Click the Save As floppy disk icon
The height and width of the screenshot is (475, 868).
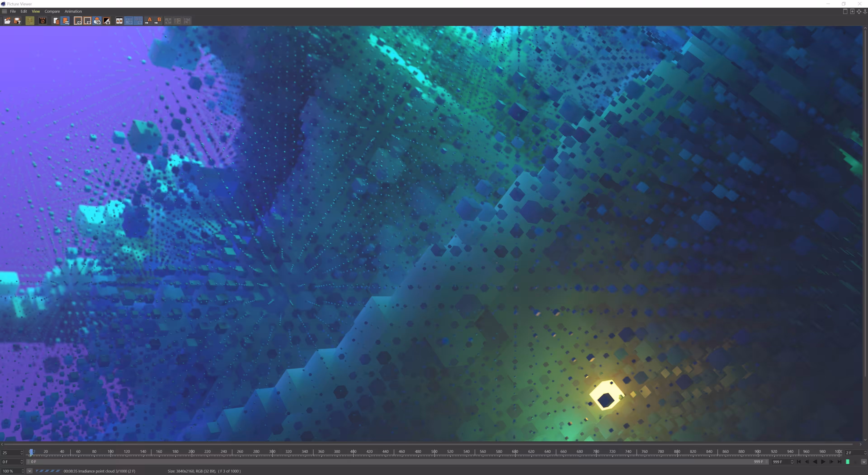click(x=18, y=21)
